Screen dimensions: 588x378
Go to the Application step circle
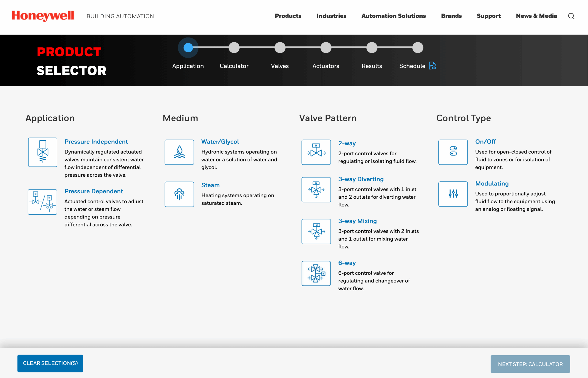(x=188, y=48)
